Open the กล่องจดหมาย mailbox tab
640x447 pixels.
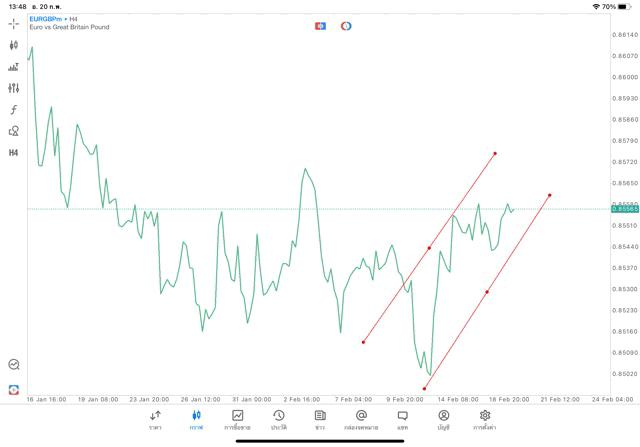point(361,419)
